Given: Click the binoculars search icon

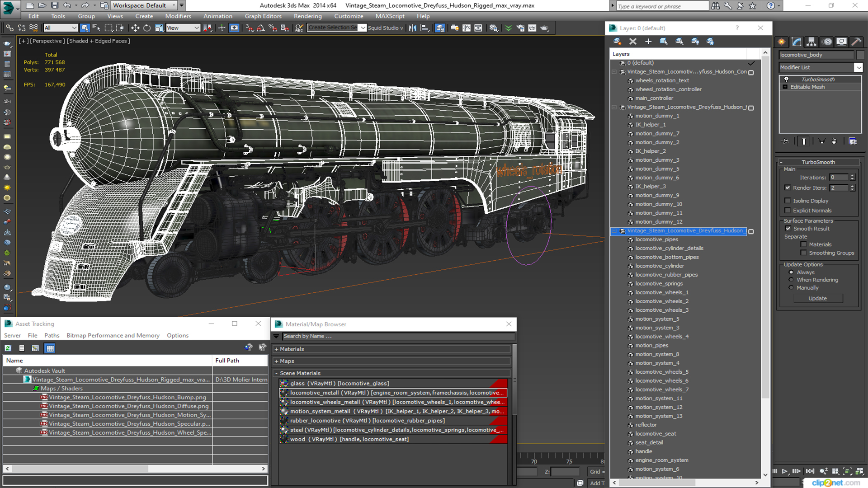Looking at the screenshot, I should (715, 5).
